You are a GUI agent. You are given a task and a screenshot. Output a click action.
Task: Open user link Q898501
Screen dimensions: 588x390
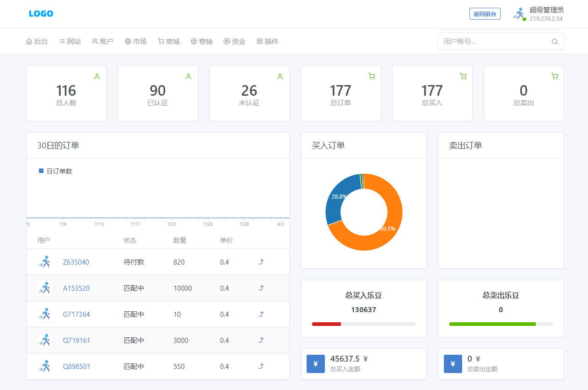click(x=76, y=367)
